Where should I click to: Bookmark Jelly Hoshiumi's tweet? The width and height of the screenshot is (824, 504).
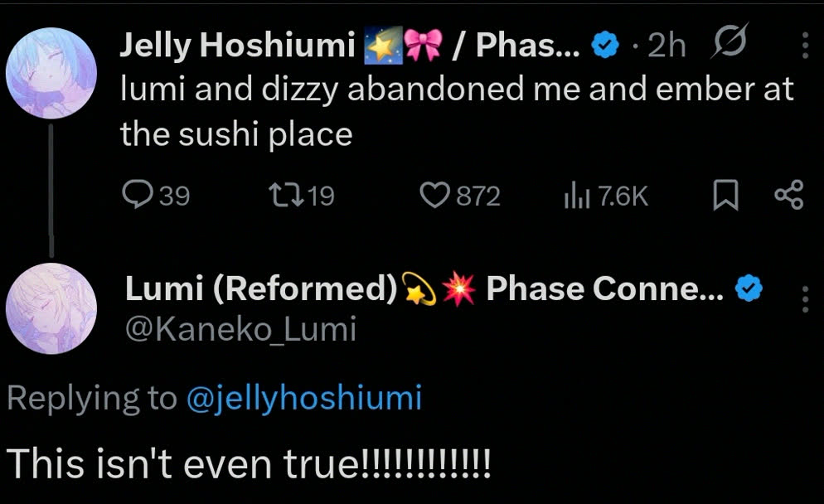click(725, 195)
